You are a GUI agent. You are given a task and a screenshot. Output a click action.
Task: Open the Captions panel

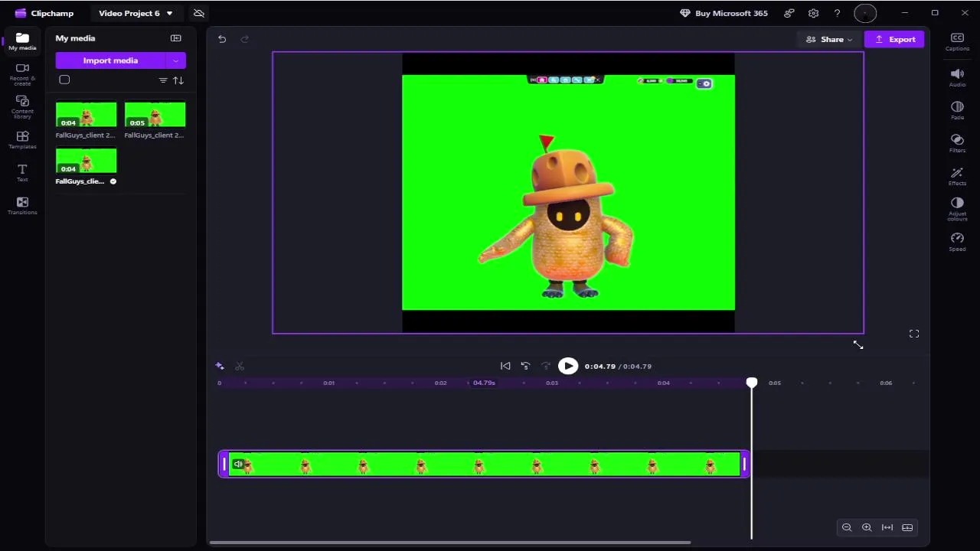click(957, 42)
